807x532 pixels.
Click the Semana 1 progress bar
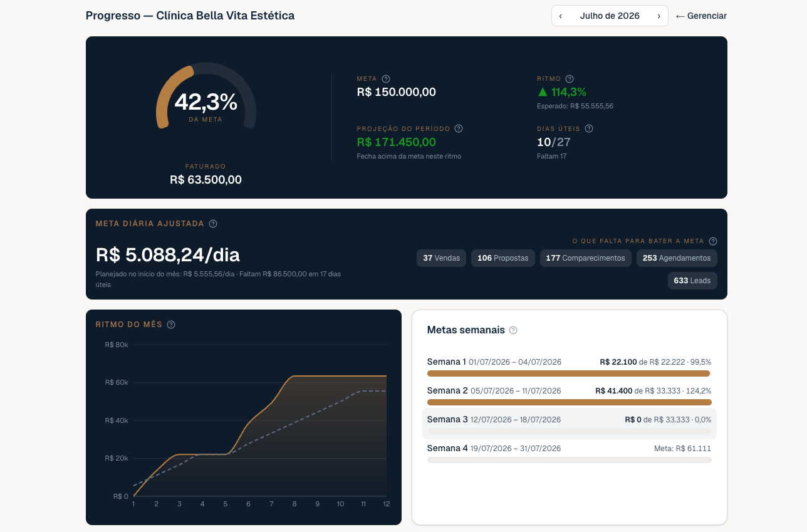tap(569, 373)
